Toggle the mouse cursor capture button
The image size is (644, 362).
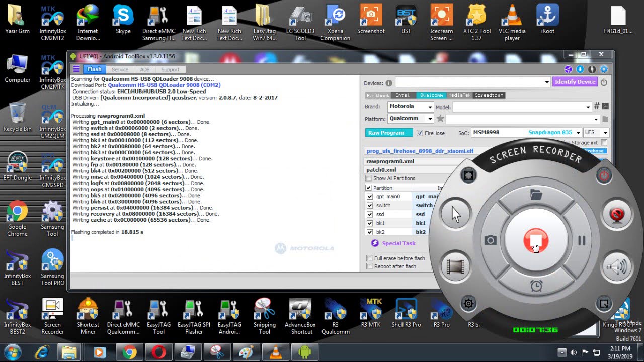[455, 214]
